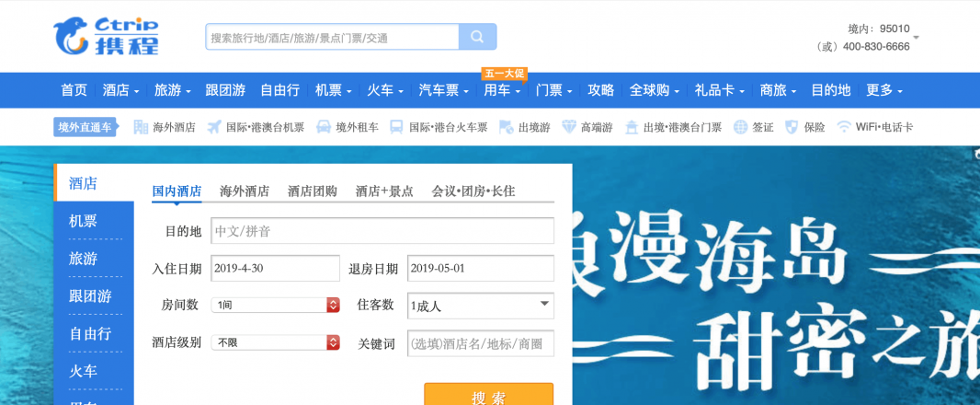Expand the phone number dropdown arrow
Screen dimensions: 980x405
click(917, 38)
